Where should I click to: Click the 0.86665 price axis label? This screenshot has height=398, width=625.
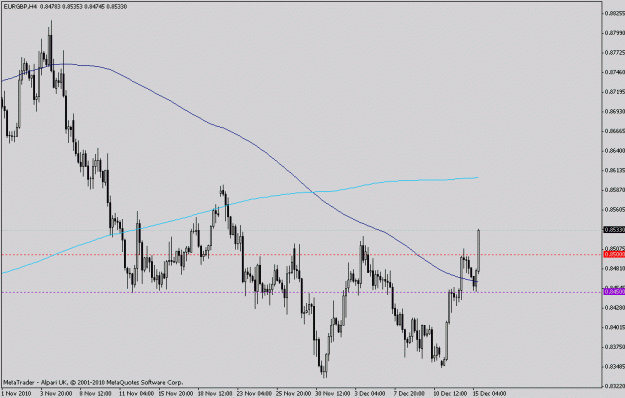pos(615,131)
